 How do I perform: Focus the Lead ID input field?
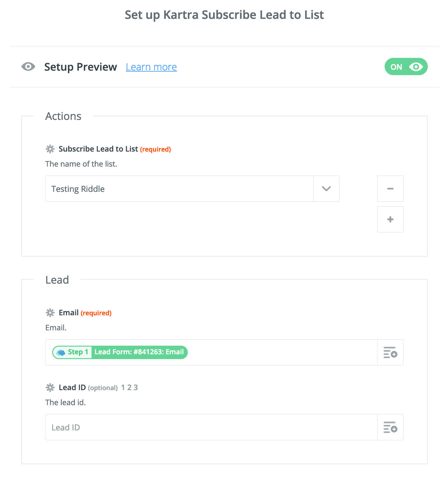[212, 427]
